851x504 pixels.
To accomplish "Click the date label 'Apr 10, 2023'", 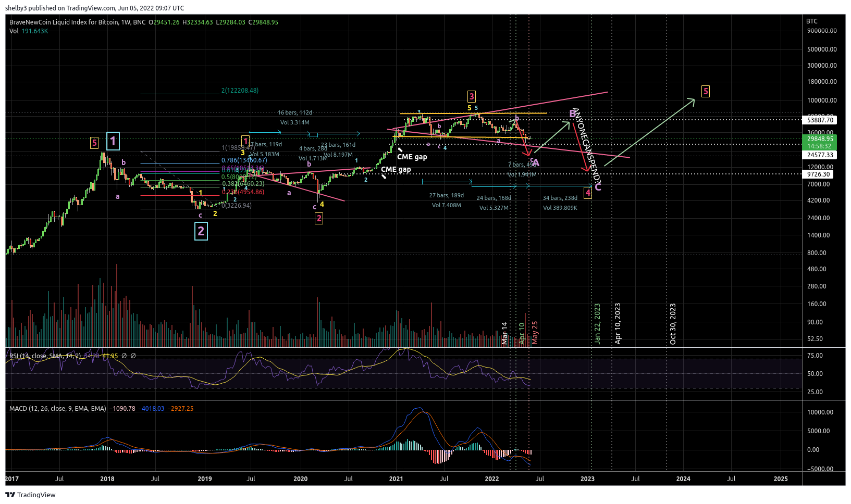I will click(x=618, y=324).
